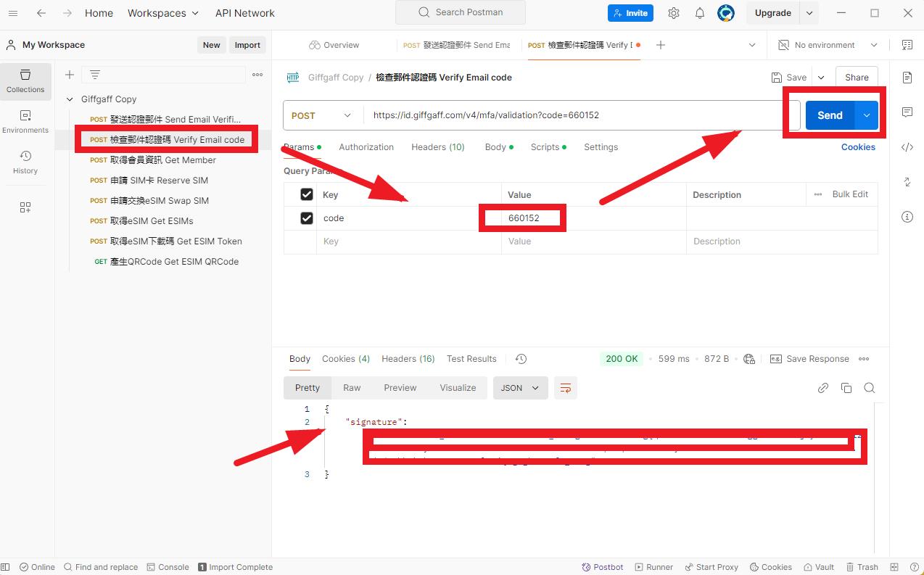Viewport: 924px width, 575px height.
Task: Open the No environment selector
Action: [x=828, y=45]
